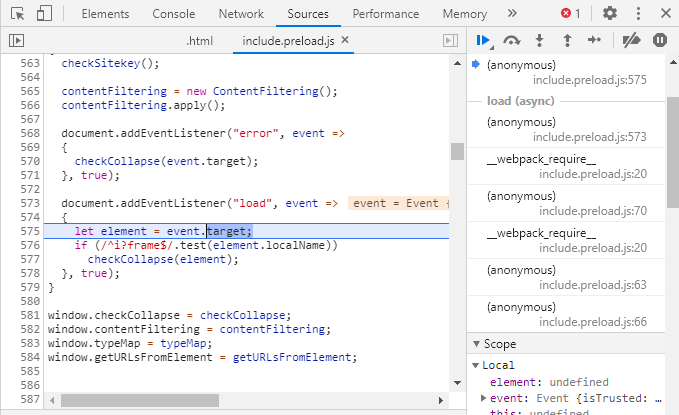The height and width of the screenshot is (415, 679).
Task: Show the file navigator sidebar
Action: (16, 41)
